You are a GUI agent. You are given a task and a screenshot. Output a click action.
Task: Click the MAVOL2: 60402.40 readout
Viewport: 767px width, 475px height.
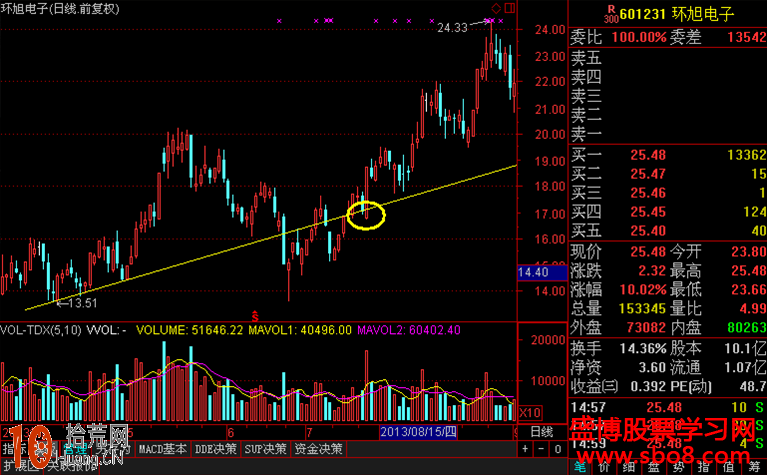(x=409, y=330)
